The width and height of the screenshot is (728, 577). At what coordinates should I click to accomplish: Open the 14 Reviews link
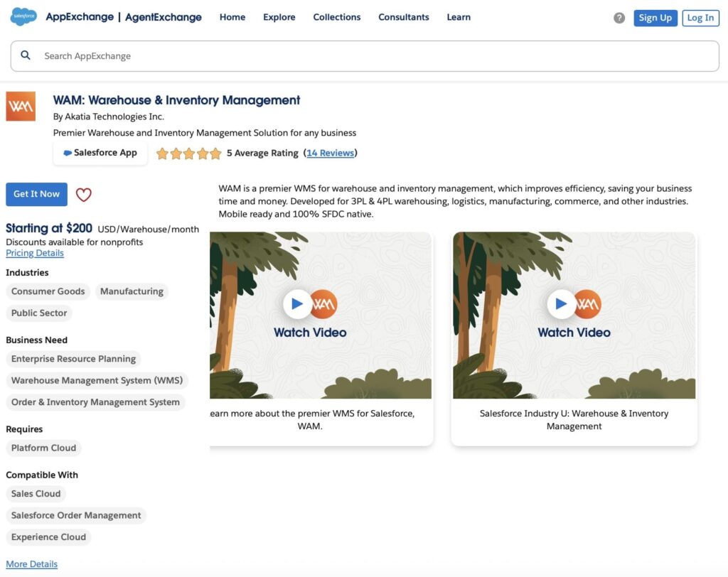(x=330, y=153)
